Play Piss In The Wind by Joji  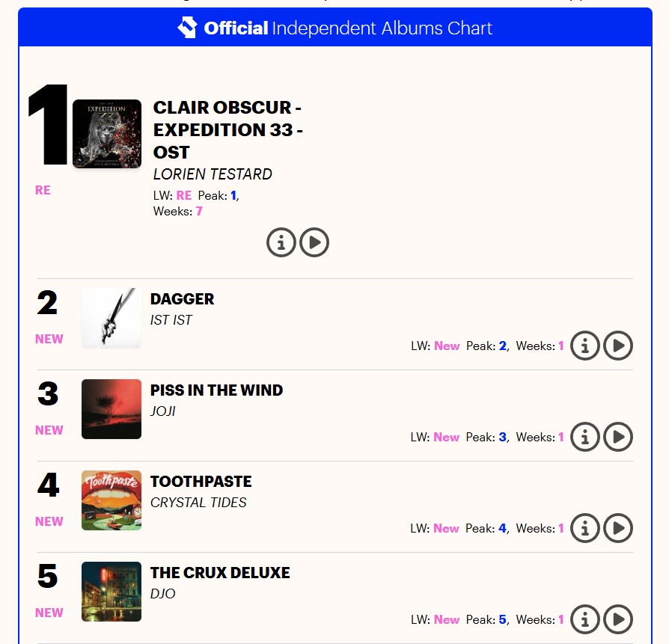618,437
